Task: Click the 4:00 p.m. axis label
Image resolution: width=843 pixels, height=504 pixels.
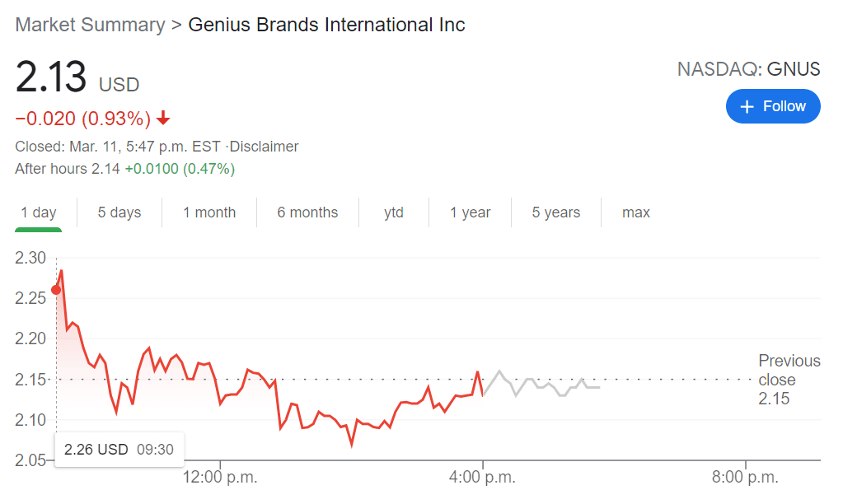Action: pos(484,476)
